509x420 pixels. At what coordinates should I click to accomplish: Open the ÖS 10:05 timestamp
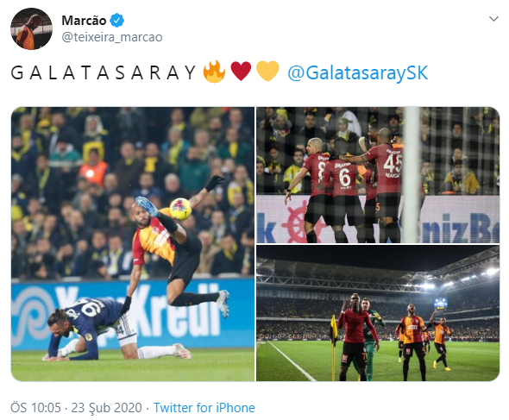coord(35,408)
